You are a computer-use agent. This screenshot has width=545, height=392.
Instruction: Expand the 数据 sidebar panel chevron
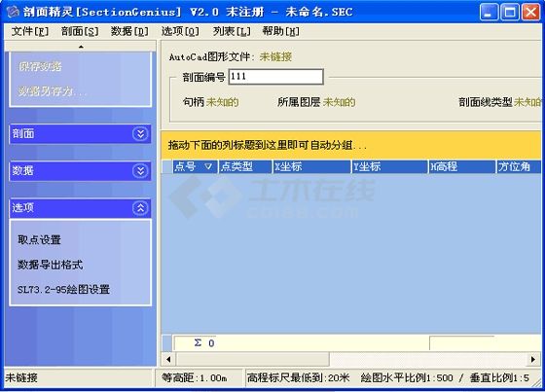click(x=140, y=170)
